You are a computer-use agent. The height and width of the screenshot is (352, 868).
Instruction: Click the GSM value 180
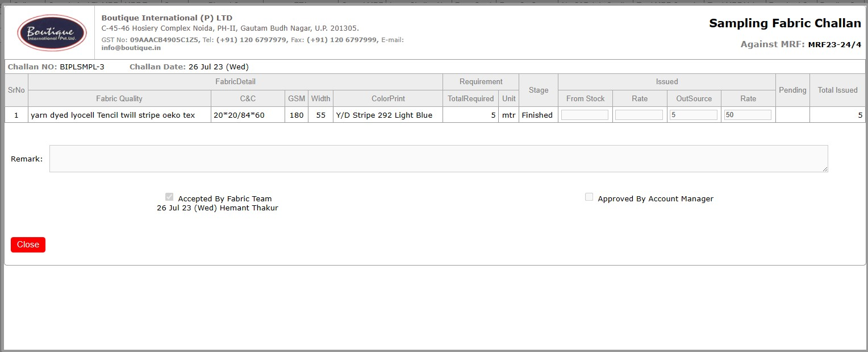pyautogui.click(x=297, y=115)
